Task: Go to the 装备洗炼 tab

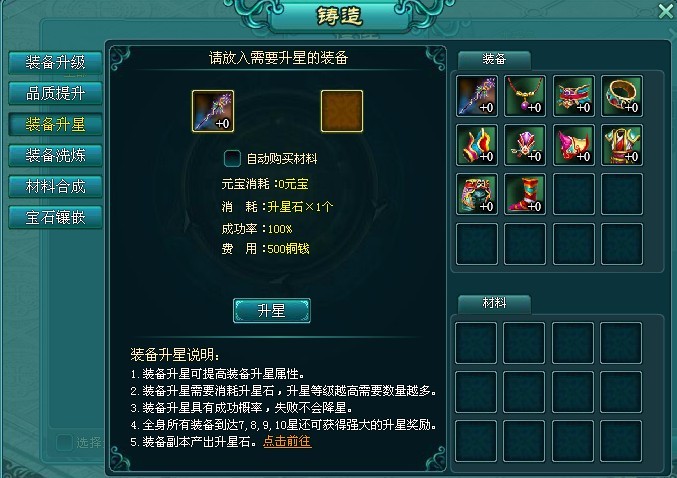Action: point(55,155)
